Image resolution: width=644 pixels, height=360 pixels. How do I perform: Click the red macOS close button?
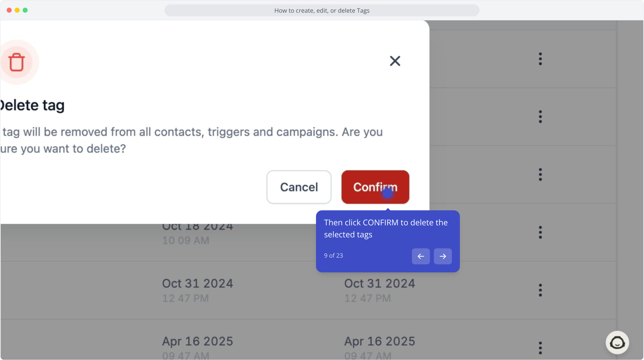[9, 10]
